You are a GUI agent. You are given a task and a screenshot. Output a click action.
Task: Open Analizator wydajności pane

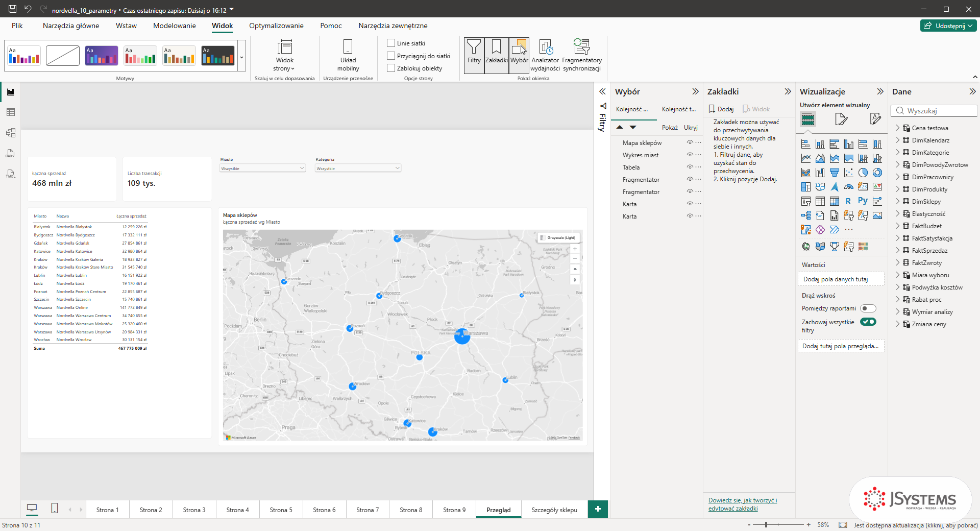(545, 55)
